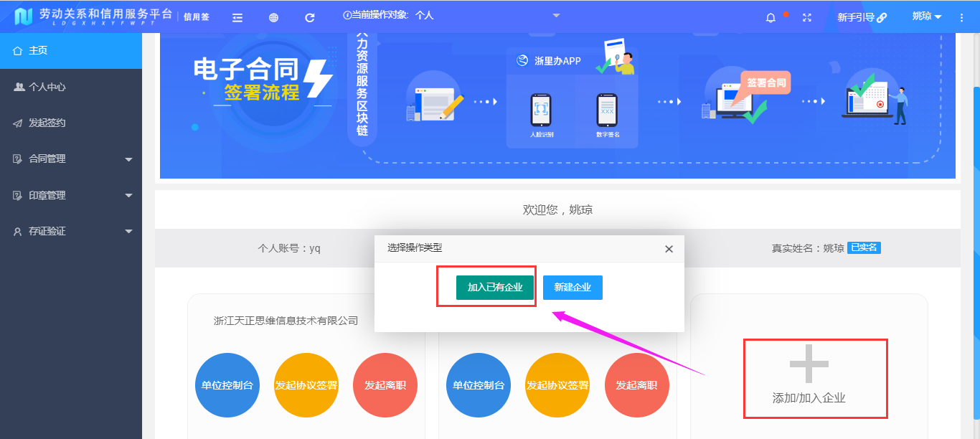Image resolution: width=980 pixels, height=439 pixels.
Task: Click the 浙里办APP label in banner
Action: 557,62
